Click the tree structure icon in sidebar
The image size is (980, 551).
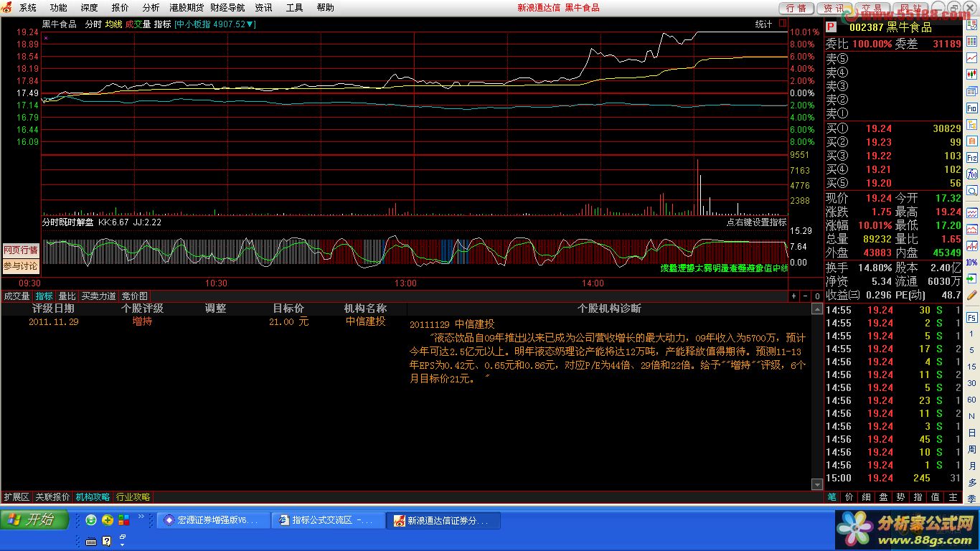(971, 124)
